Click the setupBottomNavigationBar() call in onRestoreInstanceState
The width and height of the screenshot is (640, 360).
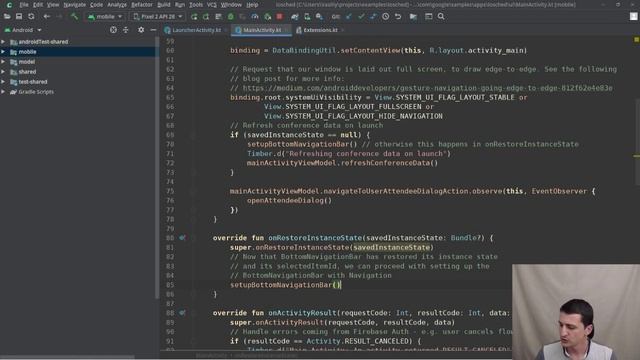point(285,285)
